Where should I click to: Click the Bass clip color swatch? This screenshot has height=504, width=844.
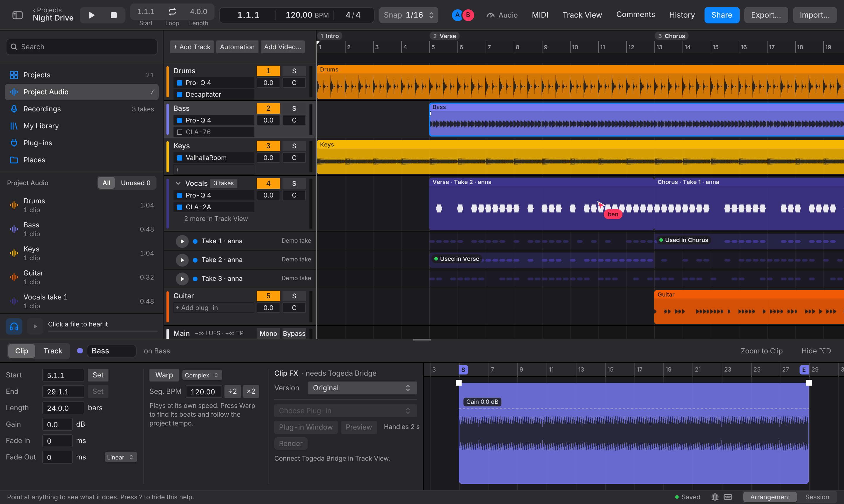(80, 351)
